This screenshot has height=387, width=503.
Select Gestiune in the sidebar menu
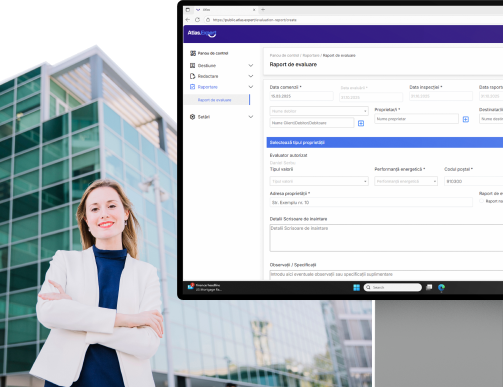point(207,66)
